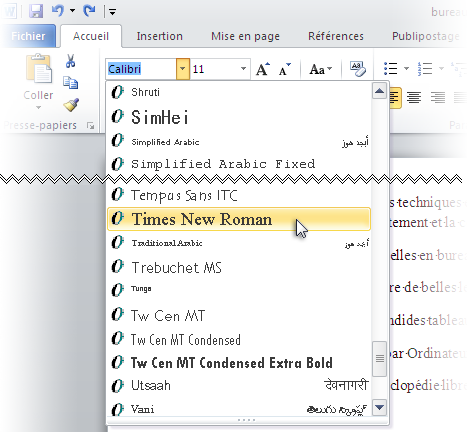Pick the Trebuchet MS font

coord(239,267)
